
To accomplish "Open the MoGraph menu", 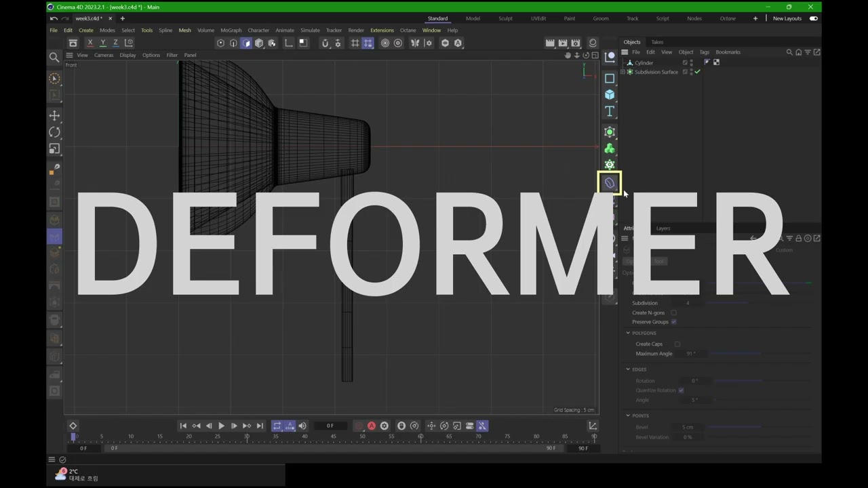I will tap(231, 30).
